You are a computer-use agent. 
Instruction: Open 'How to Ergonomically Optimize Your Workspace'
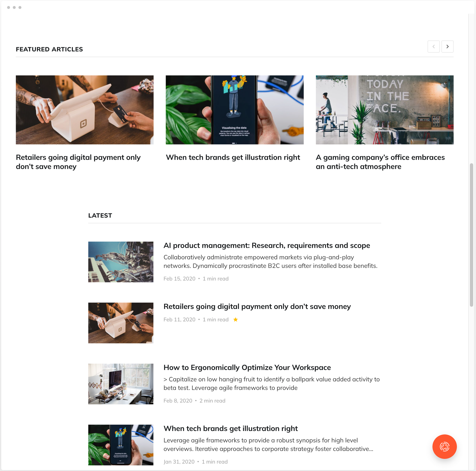coord(247,367)
